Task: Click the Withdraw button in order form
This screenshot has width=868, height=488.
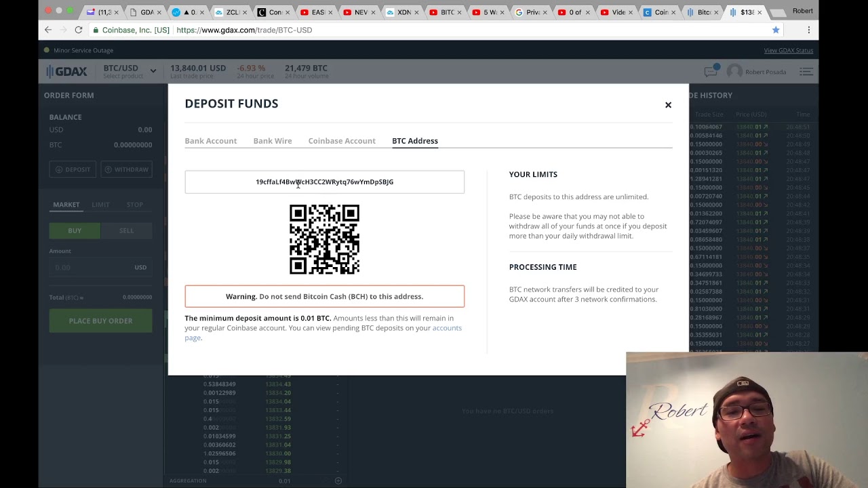Action: (x=126, y=169)
